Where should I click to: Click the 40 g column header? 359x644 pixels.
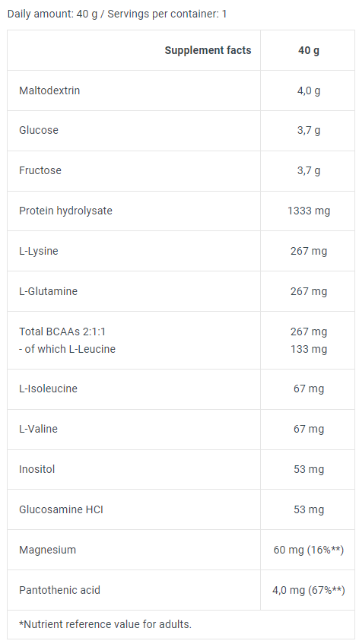tap(309, 50)
